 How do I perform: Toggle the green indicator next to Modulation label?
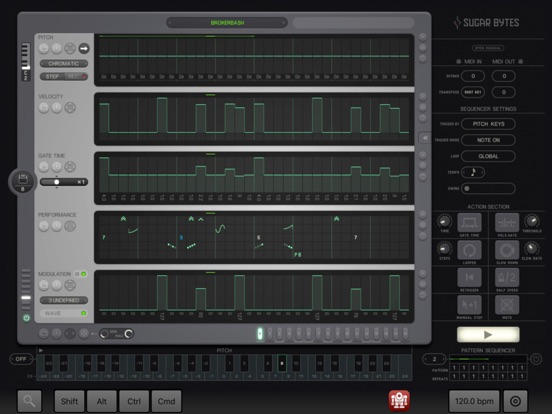pyautogui.click(x=84, y=274)
